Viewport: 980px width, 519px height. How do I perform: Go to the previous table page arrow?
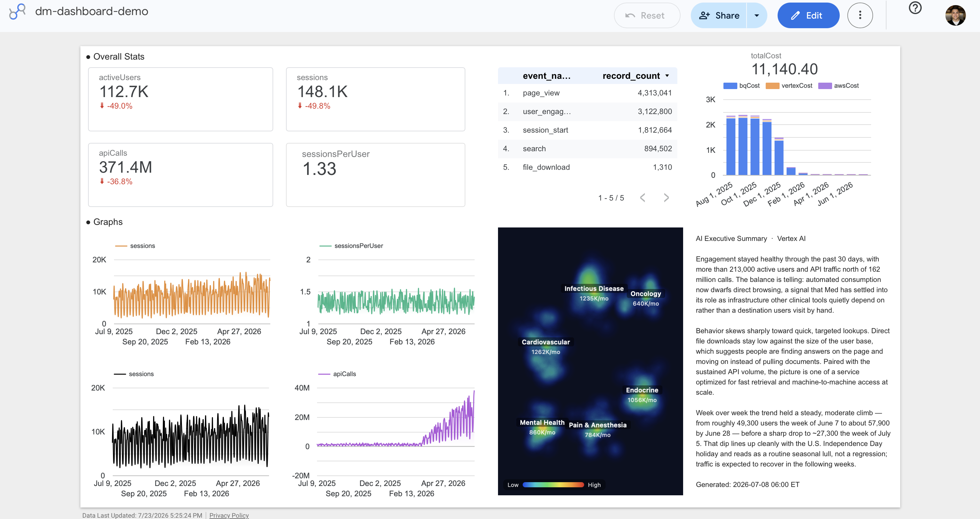642,197
